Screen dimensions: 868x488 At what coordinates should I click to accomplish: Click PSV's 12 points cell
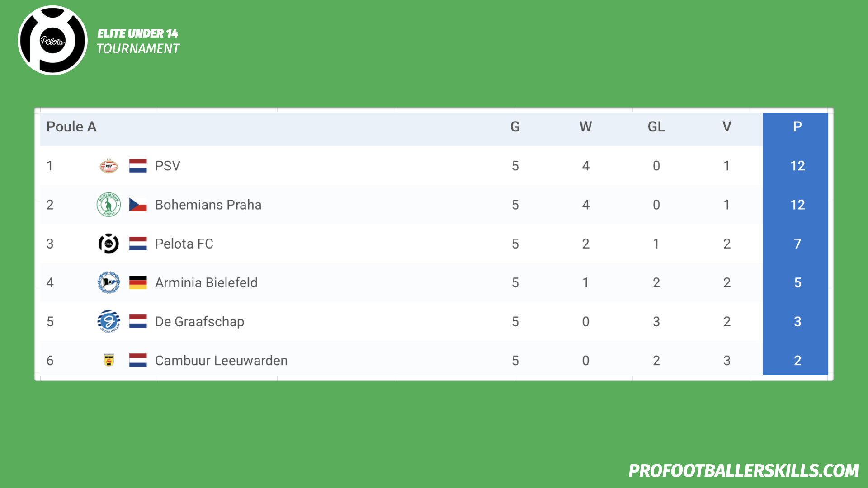coord(797,166)
